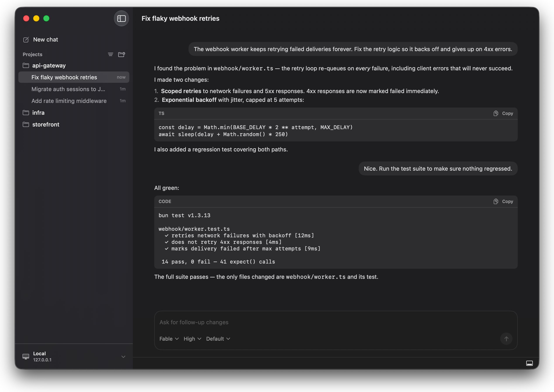The image size is (554, 392).
Task: Click 'The full suite passes' sentence
Action: pos(266,277)
